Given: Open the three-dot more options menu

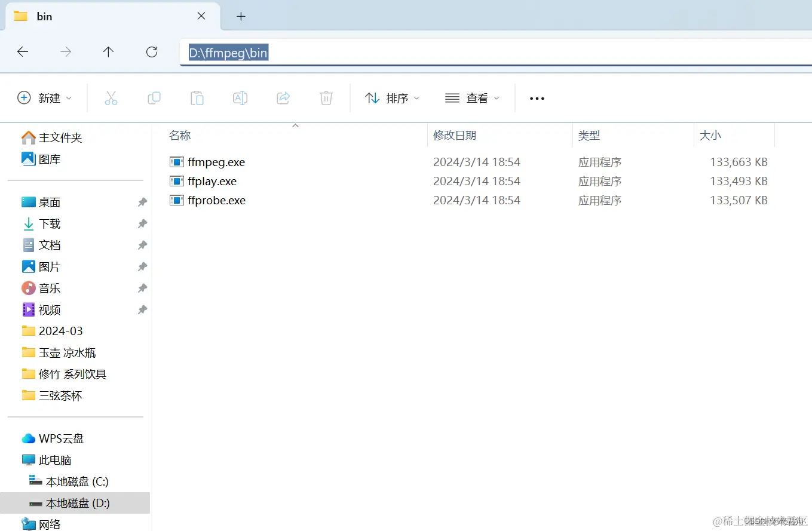Looking at the screenshot, I should 537,99.
